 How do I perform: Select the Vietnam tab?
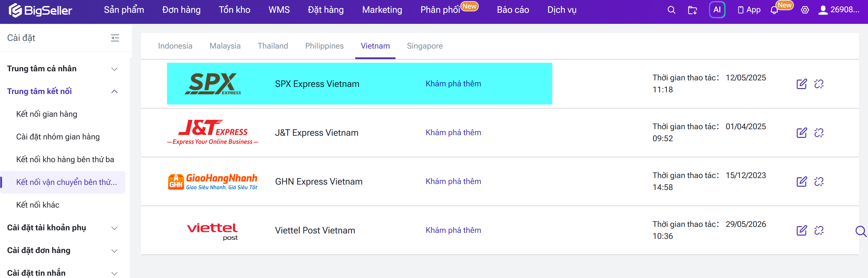[x=375, y=46]
